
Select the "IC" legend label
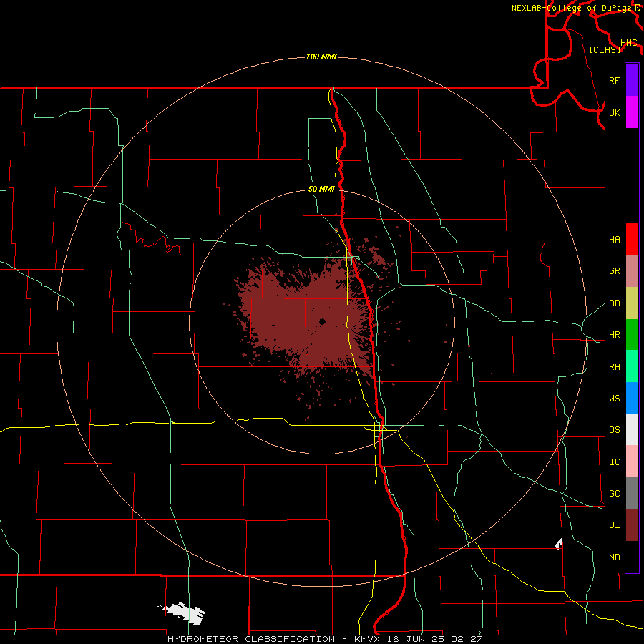tap(614, 462)
